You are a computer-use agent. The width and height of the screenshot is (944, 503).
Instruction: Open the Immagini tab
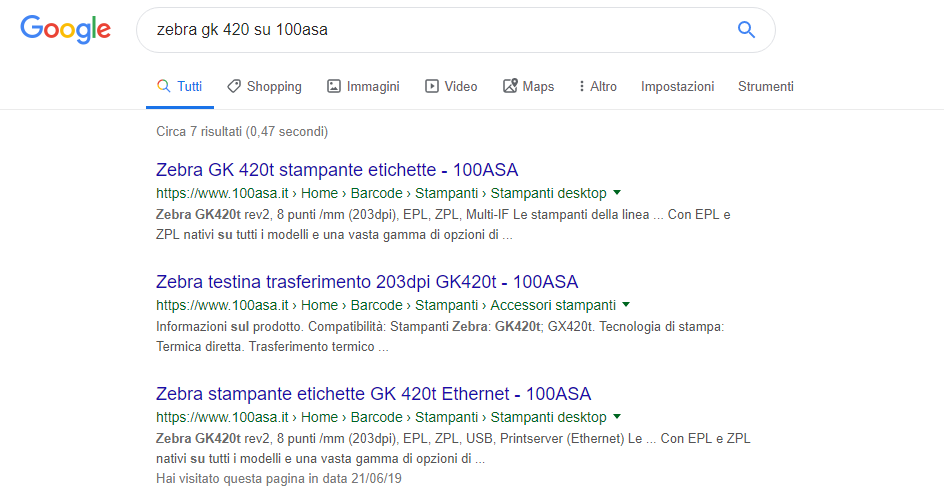(x=363, y=87)
